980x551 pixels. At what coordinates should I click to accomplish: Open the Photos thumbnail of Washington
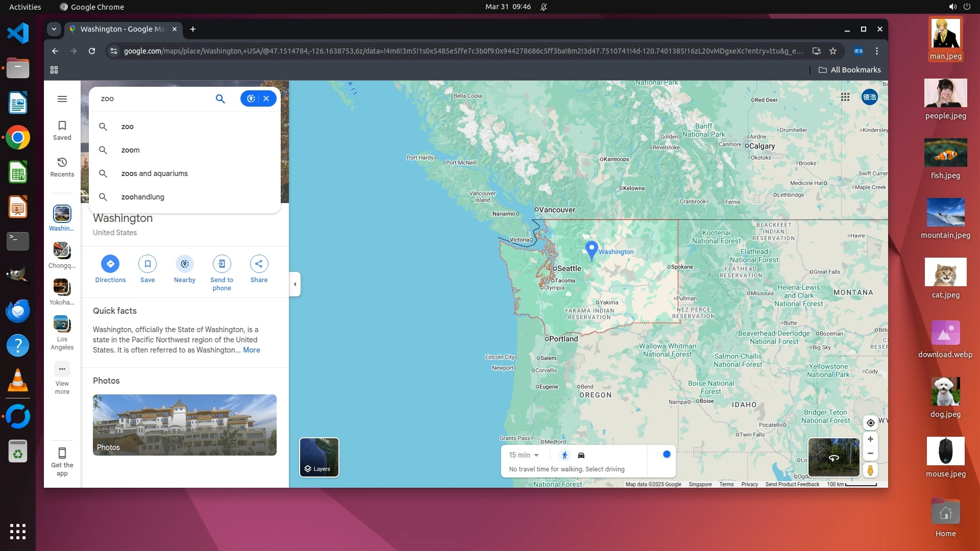coord(185,424)
